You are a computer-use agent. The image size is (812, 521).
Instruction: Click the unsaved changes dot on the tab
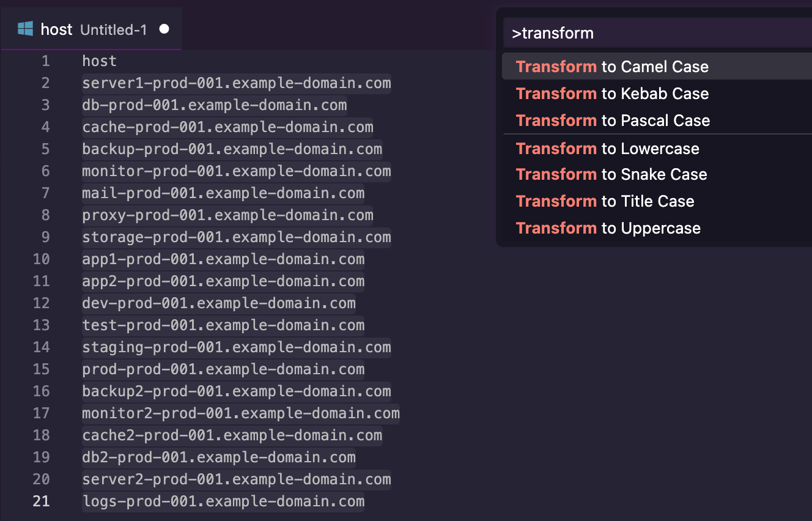point(164,29)
